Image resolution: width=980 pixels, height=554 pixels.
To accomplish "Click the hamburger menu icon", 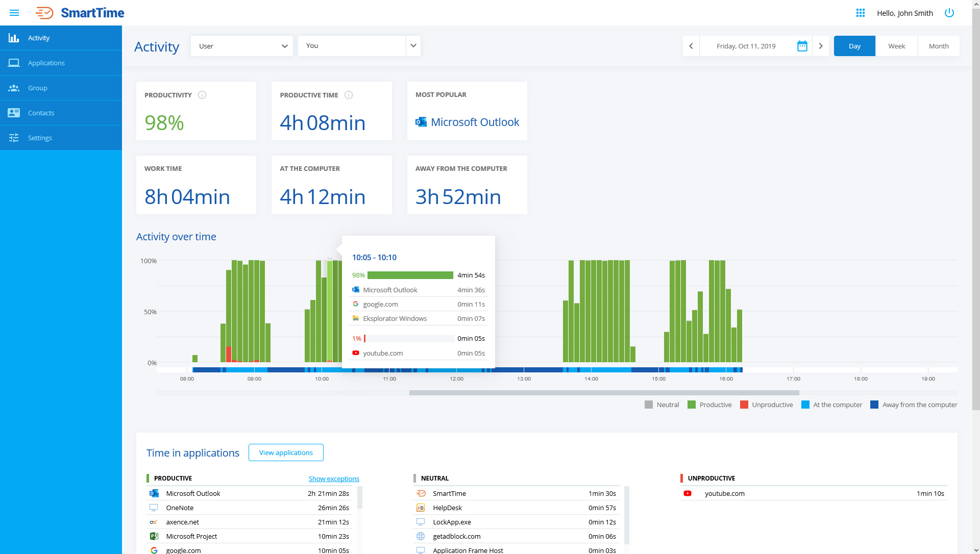I will pos(14,13).
